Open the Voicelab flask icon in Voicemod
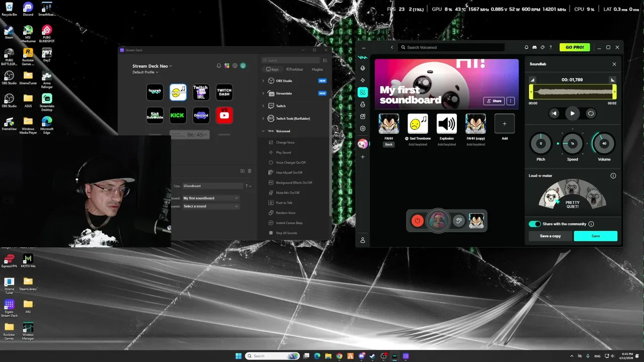Viewport: 644px width, 362px height. point(362,105)
